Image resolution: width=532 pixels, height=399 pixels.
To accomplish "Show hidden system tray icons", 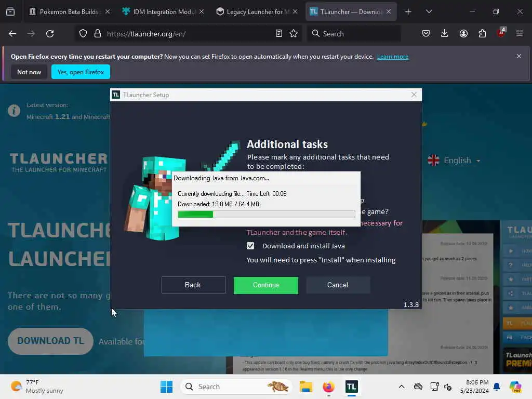I will [402, 387].
